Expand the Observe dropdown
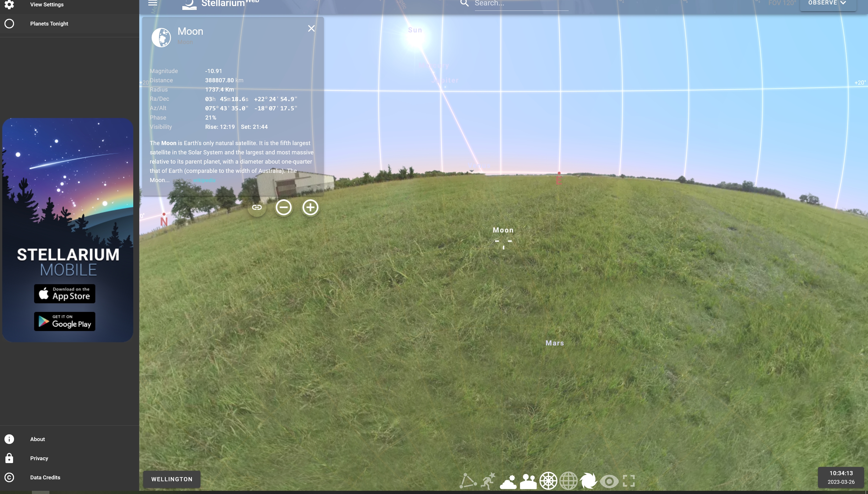The height and width of the screenshot is (494, 868). coord(828,4)
